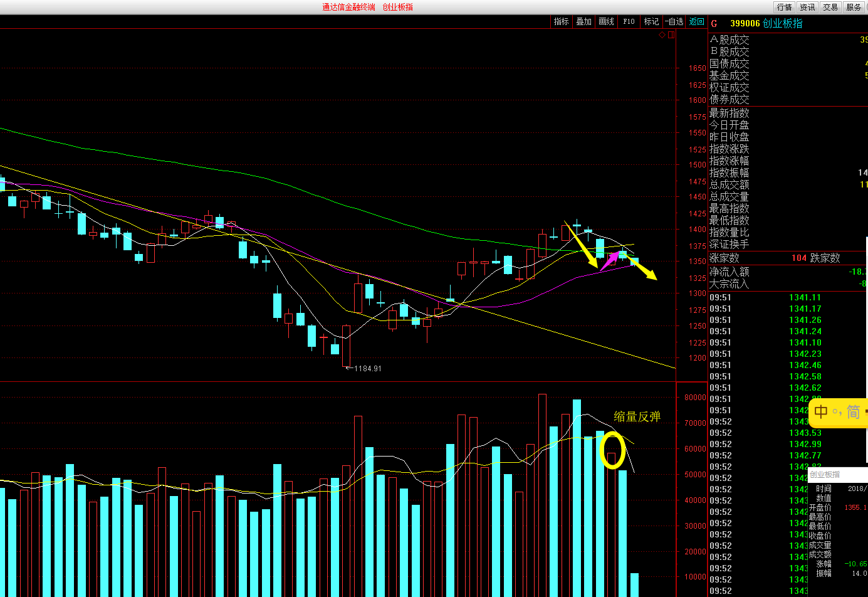Click 涨幅 value -10.65 in popup
Image resolution: width=868 pixels, height=597 pixels.
pos(856,564)
